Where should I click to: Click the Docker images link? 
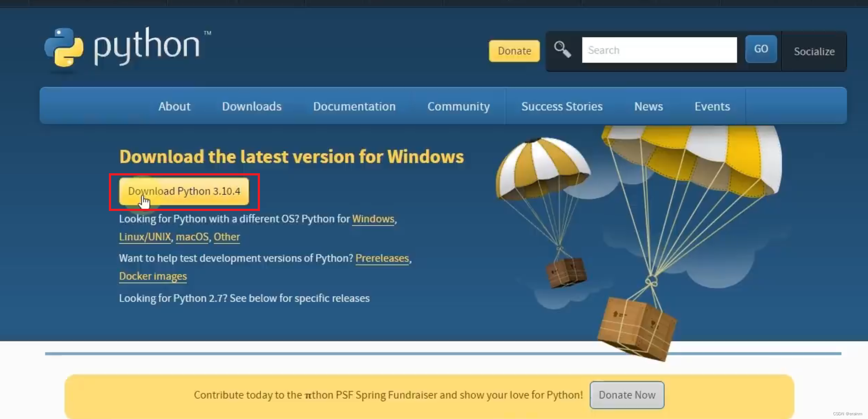pos(152,276)
